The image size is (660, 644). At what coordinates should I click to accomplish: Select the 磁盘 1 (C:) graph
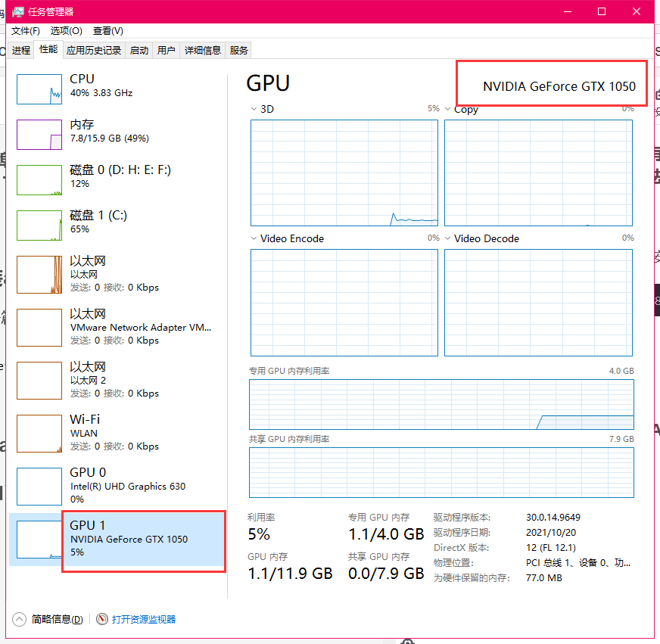point(114,225)
